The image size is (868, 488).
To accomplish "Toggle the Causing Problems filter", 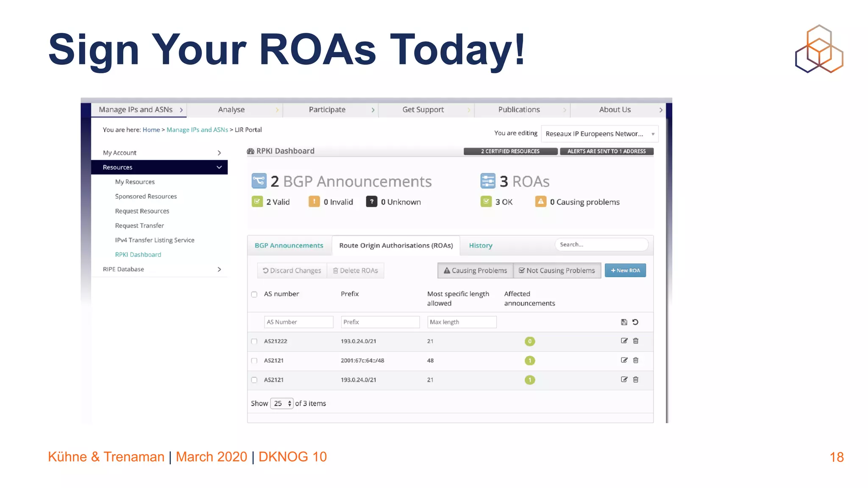I will pyautogui.click(x=475, y=271).
